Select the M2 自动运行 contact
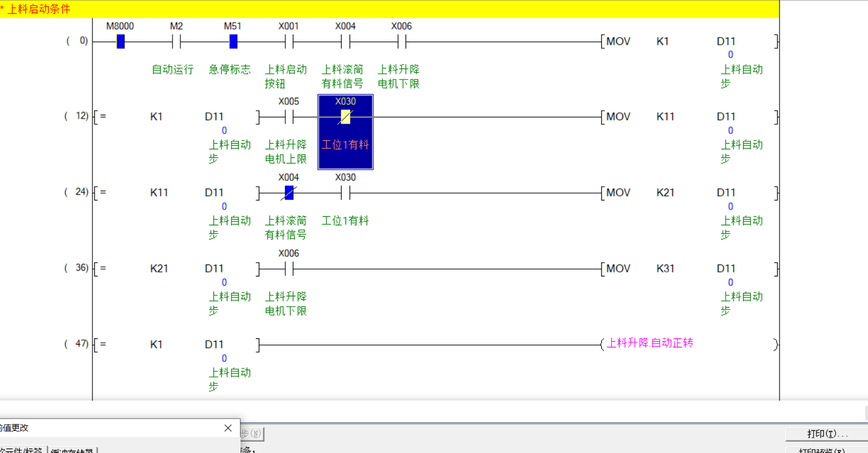Screen dimensions: 868x453 click(176, 41)
